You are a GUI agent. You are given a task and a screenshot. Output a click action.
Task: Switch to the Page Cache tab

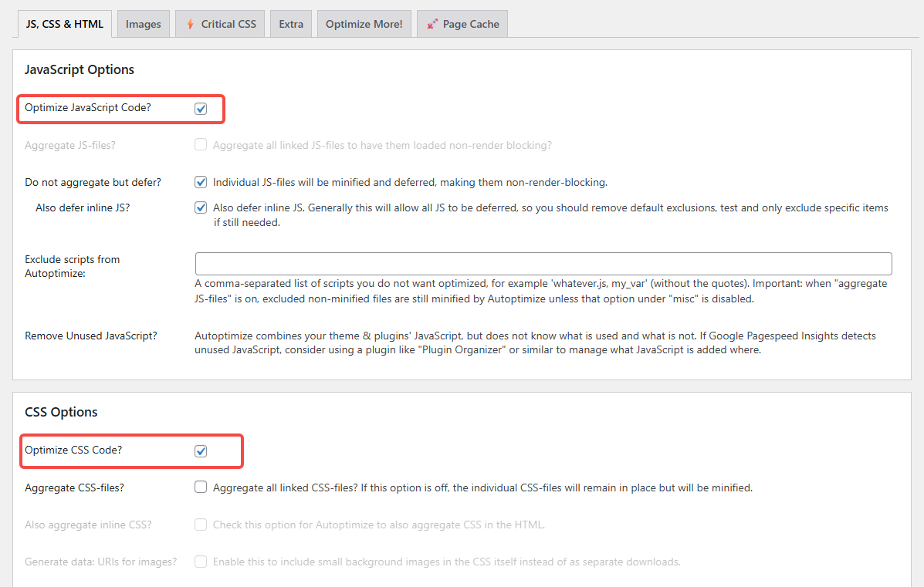coord(462,23)
